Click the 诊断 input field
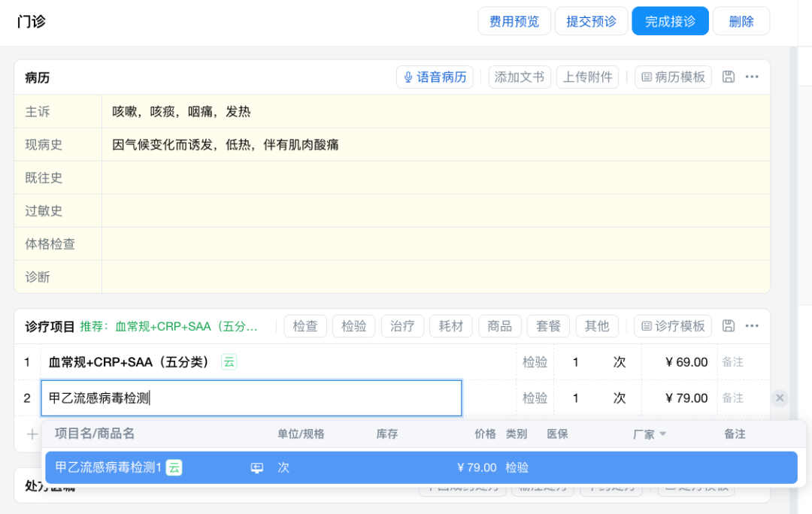Screen dimensions: 812x514 click(x=435, y=277)
